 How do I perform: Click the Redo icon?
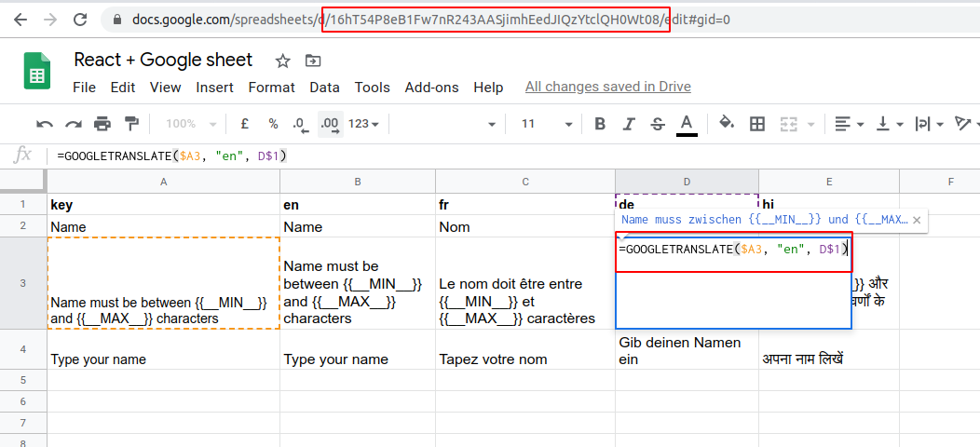click(x=74, y=124)
